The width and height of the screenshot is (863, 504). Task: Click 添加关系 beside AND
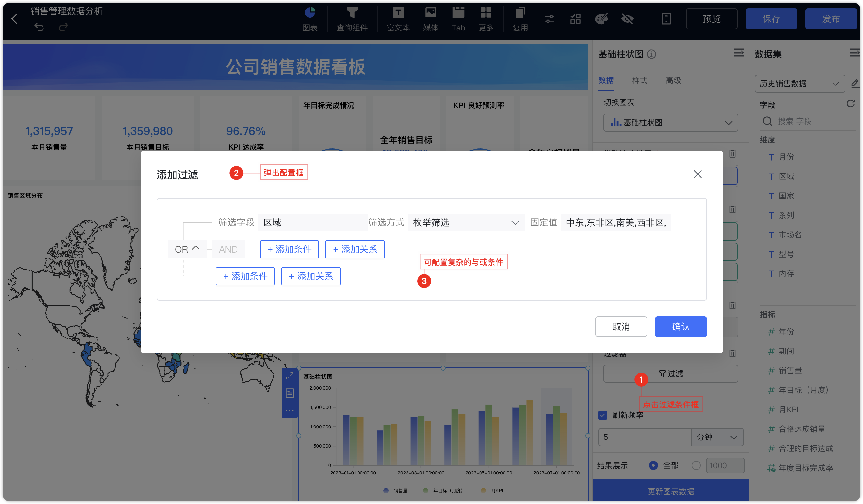coord(355,249)
